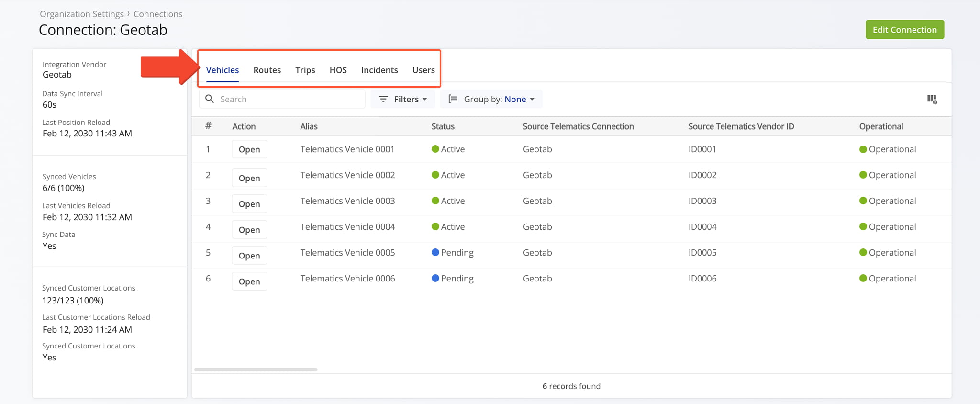Click Operational value in Vehicle 0001 row

pyautogui.click(x=888, y=149)
